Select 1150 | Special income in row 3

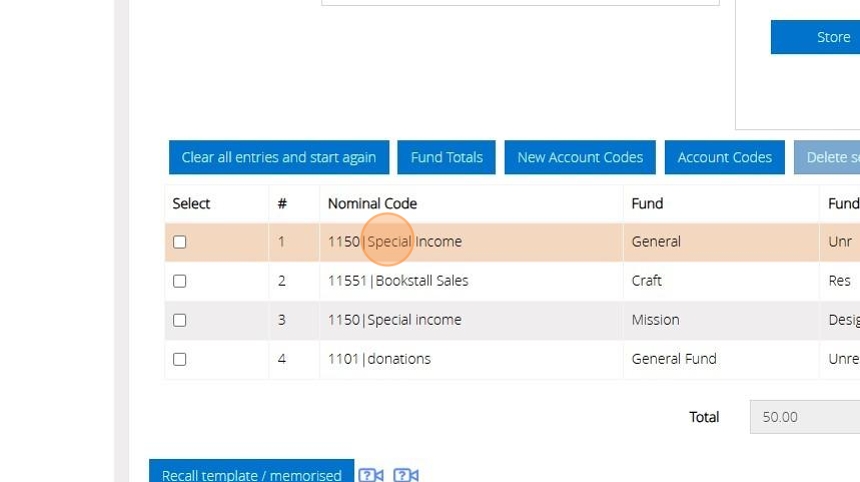pyautogui.click(x=471, y=320)
